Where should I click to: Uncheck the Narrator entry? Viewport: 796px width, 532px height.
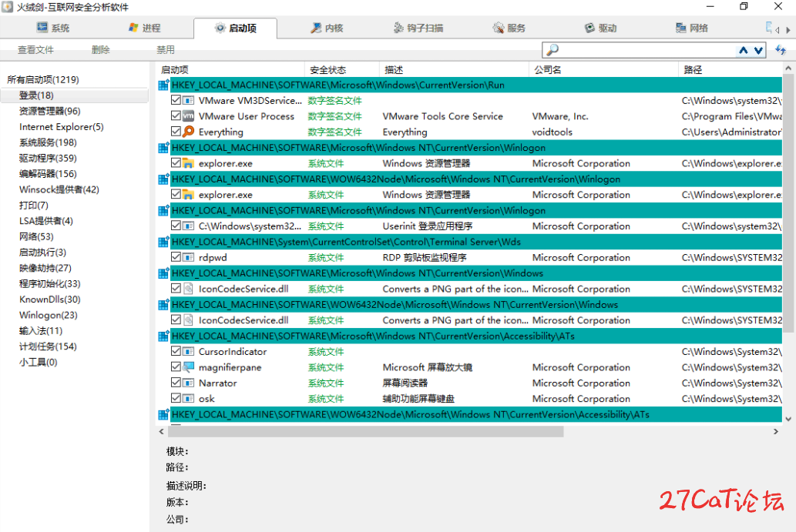tap(176, 383)
